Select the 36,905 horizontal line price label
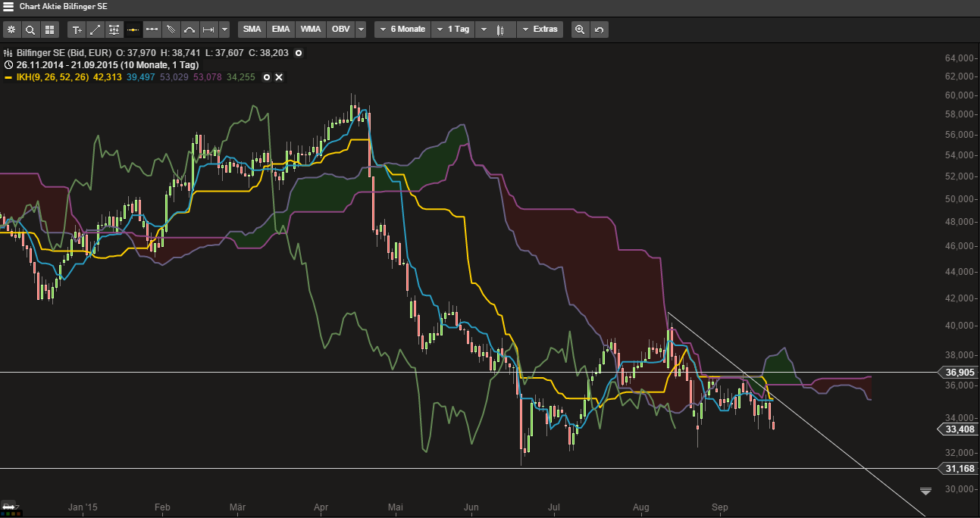Viewport: 980px width, 518px height. (x=960, y=372)
